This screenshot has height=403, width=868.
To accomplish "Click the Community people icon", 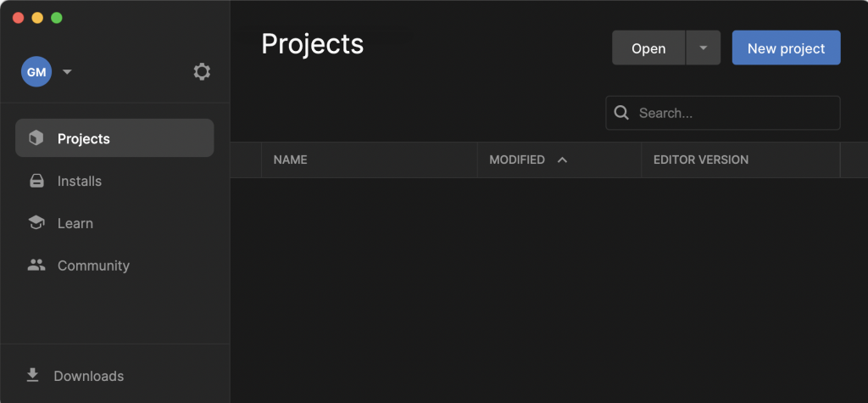I will pos(36,266).
